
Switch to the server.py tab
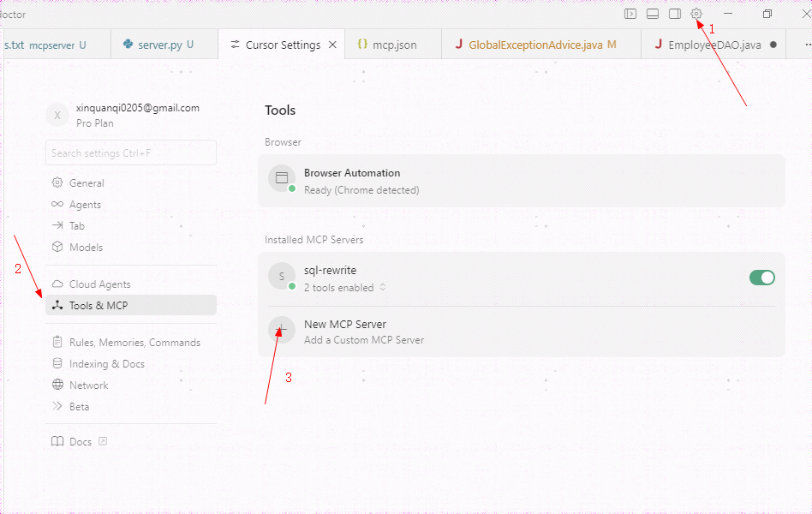click(x=164, y=45)
